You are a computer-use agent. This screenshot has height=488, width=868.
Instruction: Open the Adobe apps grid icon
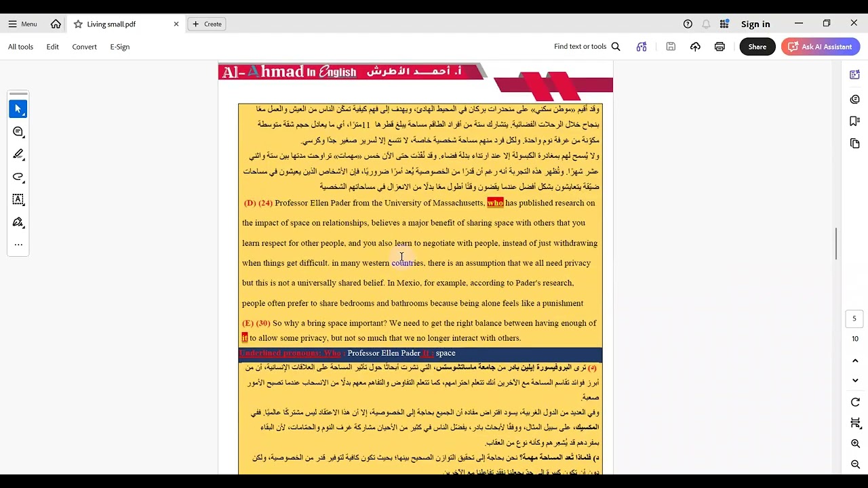click(x=724, y=24)
